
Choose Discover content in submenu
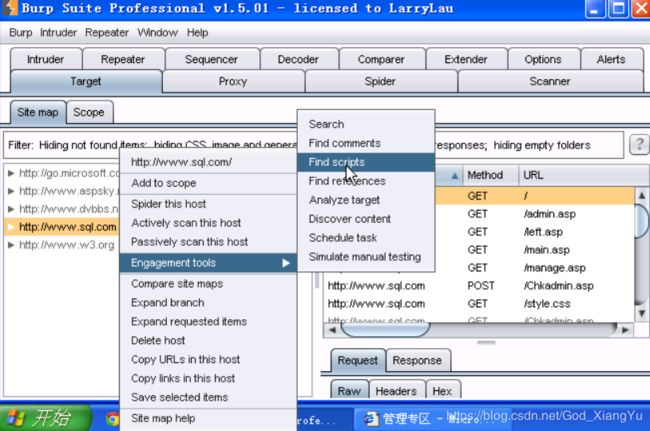(366, 219)
